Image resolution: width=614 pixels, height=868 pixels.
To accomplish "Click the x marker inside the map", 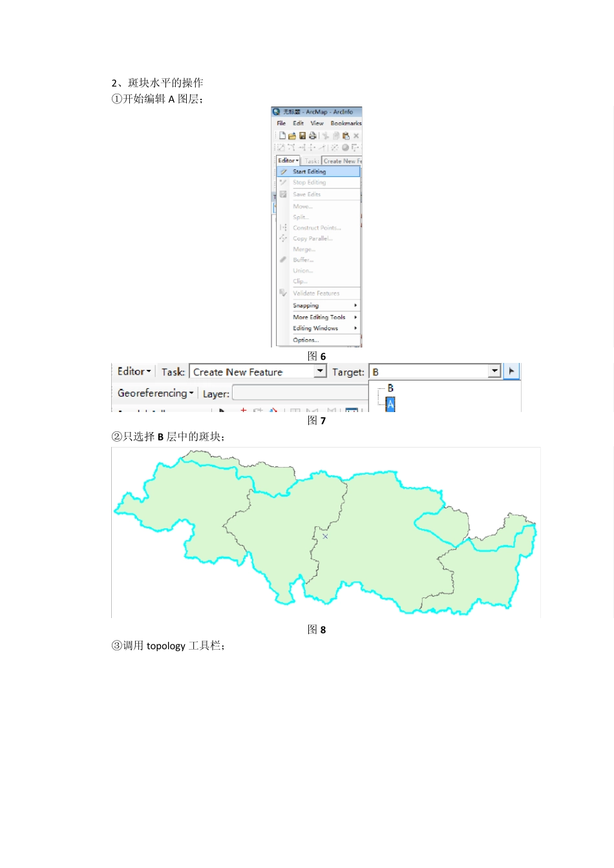I will 325,536.
